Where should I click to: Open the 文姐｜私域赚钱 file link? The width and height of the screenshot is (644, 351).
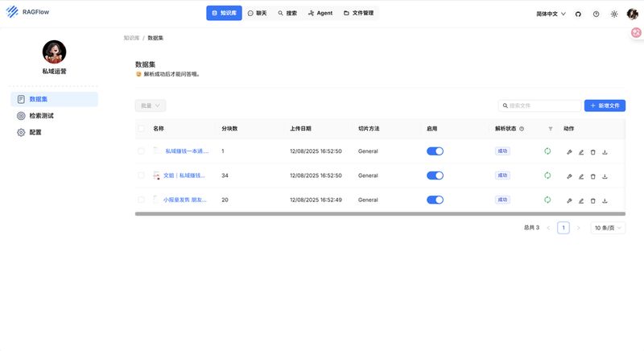[184, 175]
